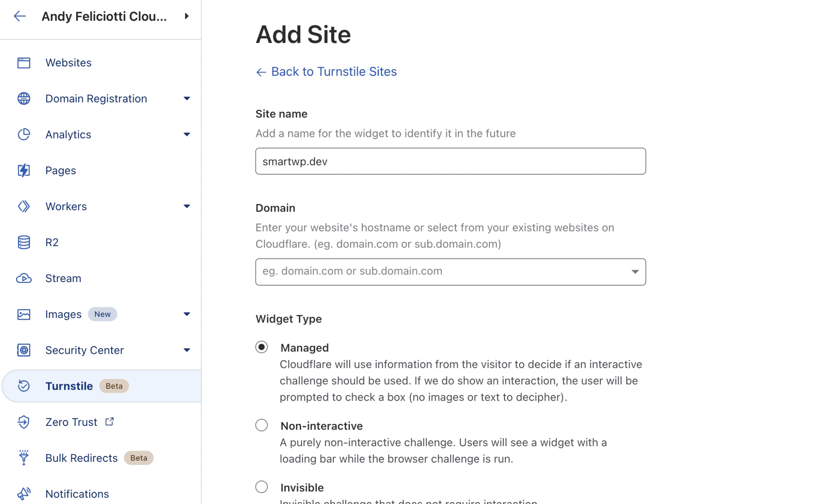
Task: Choose the Non-interactive challenge option
Action: (x=261, y=425)
